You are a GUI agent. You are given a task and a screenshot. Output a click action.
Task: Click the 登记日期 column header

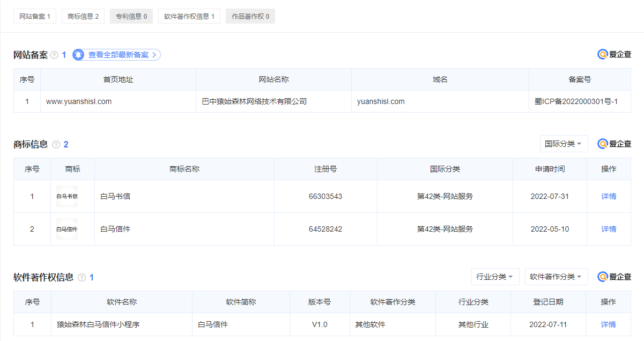[x=548, y=302]
